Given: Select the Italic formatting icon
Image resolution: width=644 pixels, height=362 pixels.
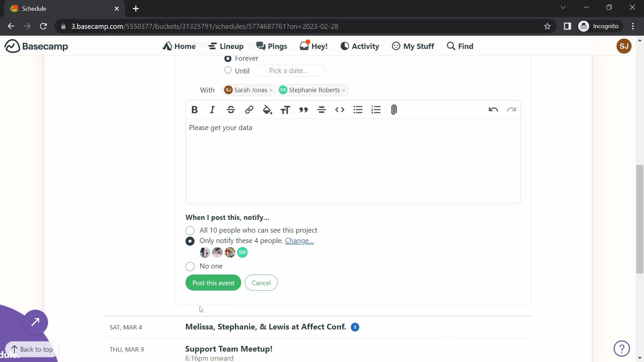Looking at the screenshot, I should 212,110.
